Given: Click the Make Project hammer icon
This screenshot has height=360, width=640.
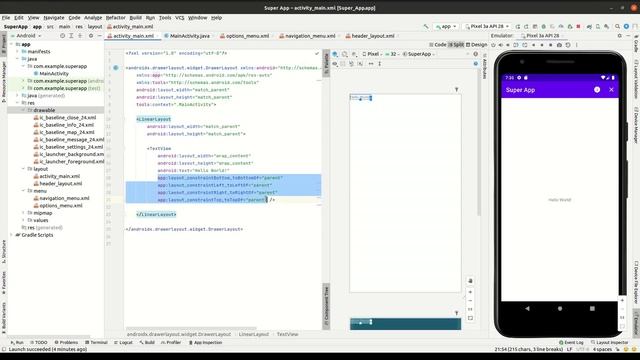Looking at the screenshot, I should (426, 27).
